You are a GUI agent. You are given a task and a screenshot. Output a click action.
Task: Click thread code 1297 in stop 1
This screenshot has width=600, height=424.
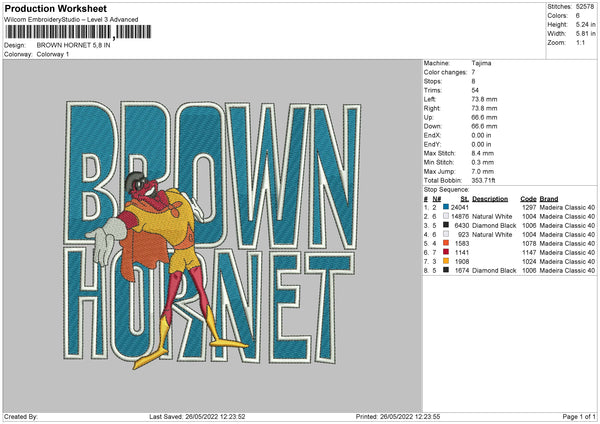pyautogui.click(x=530, y=207)
